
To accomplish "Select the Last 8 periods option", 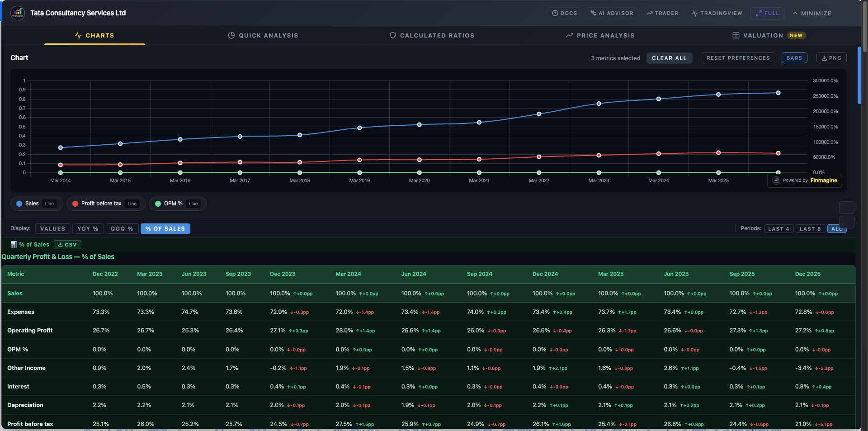I will [810, 228].
